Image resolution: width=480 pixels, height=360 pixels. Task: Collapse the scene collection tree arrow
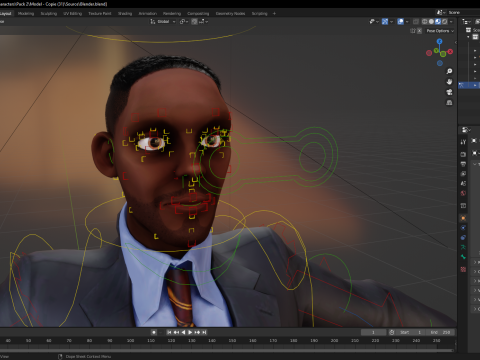coord(468,37)
